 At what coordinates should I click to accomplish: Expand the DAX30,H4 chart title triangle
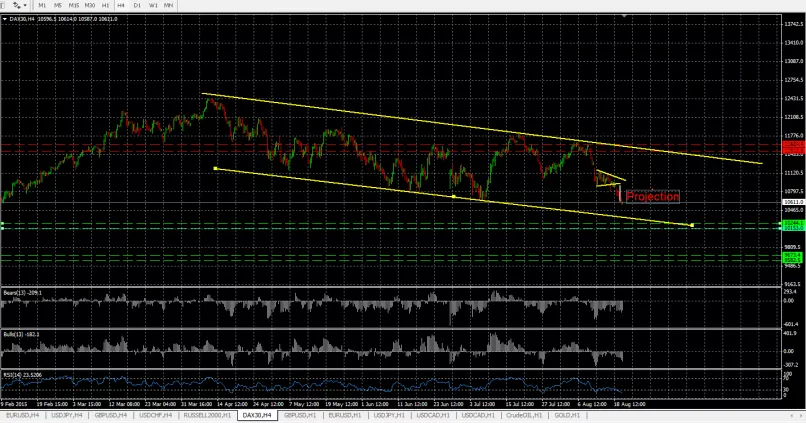5,19
